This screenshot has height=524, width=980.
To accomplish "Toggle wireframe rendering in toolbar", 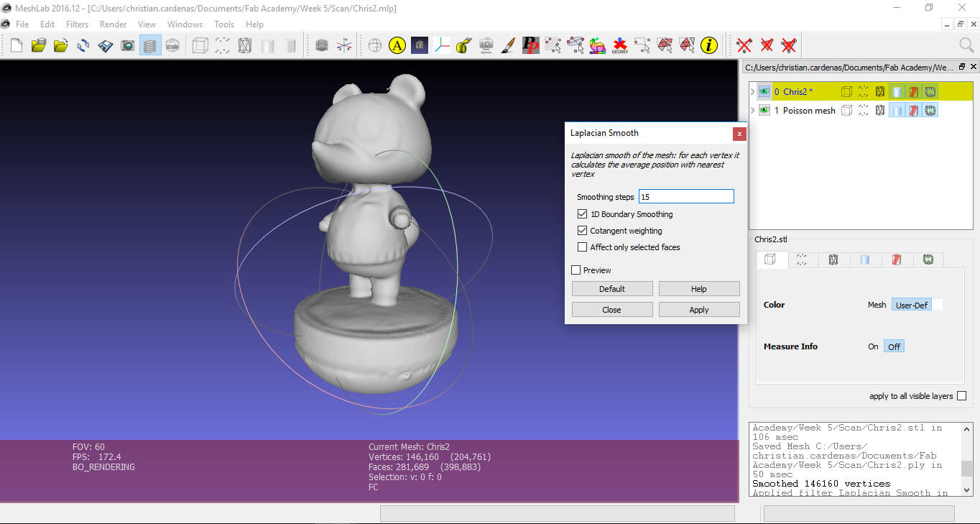I will 245,46.
